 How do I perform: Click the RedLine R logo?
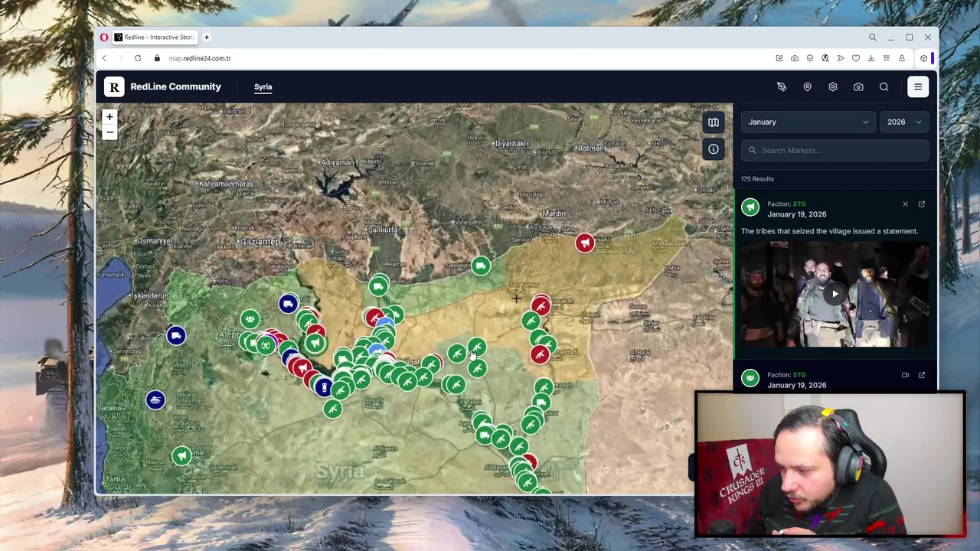(114, 87)
